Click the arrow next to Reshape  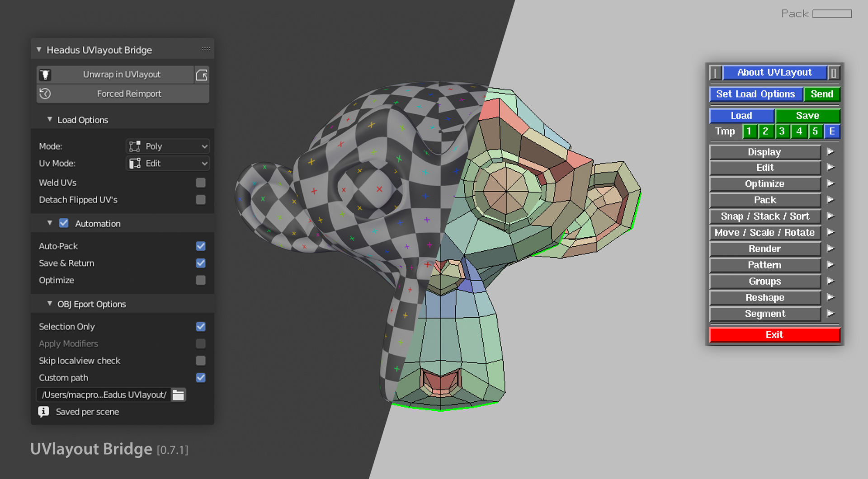pyautogui.click(x=830, y=298)
